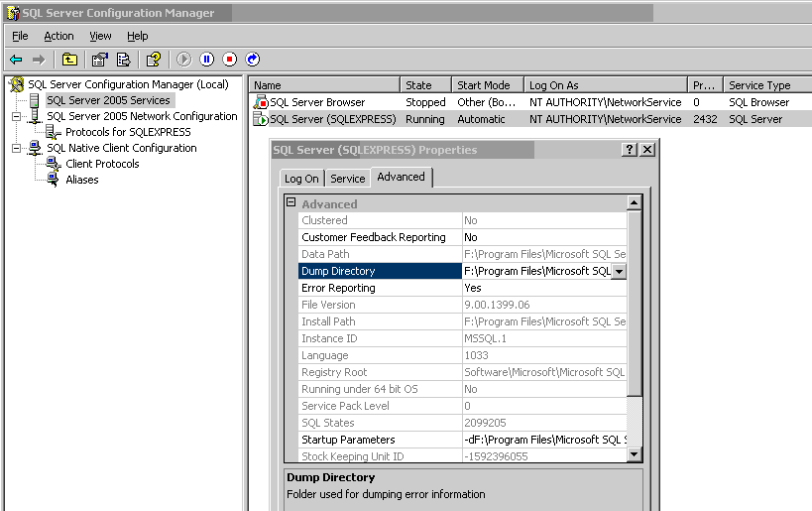The image size is (812, 511).
Task: Collapse SQL Server 2005 Network Configuration node
Action: pos(17,117)
